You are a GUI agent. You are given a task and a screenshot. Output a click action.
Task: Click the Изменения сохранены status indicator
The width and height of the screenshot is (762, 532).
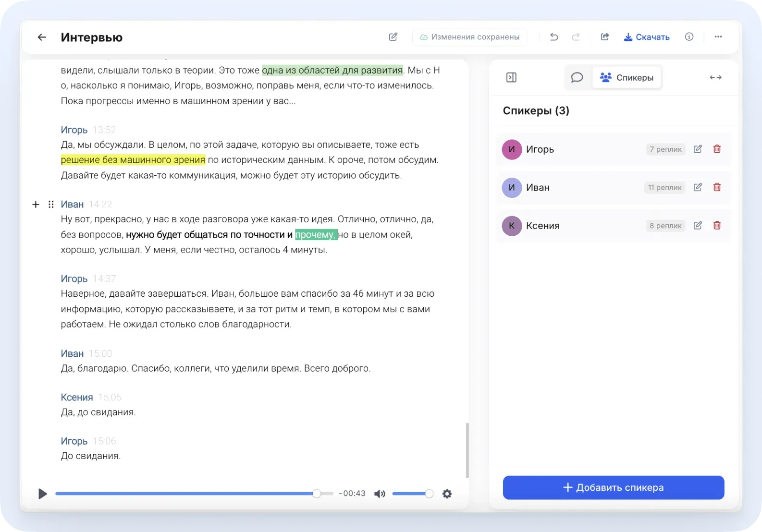coord(469,37)
